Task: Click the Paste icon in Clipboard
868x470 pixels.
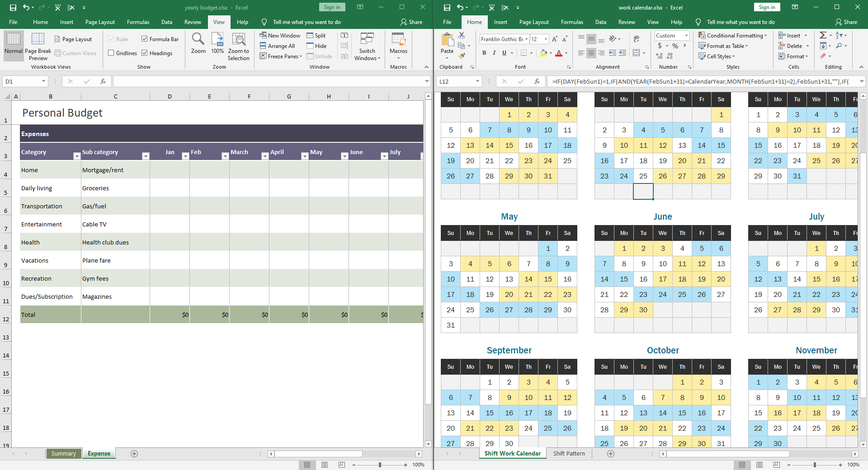Action: coord(447,41)
